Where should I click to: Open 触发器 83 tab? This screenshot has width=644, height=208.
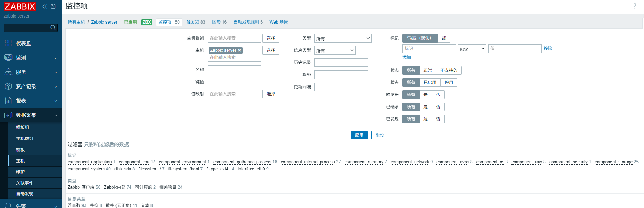coord(196,22)
